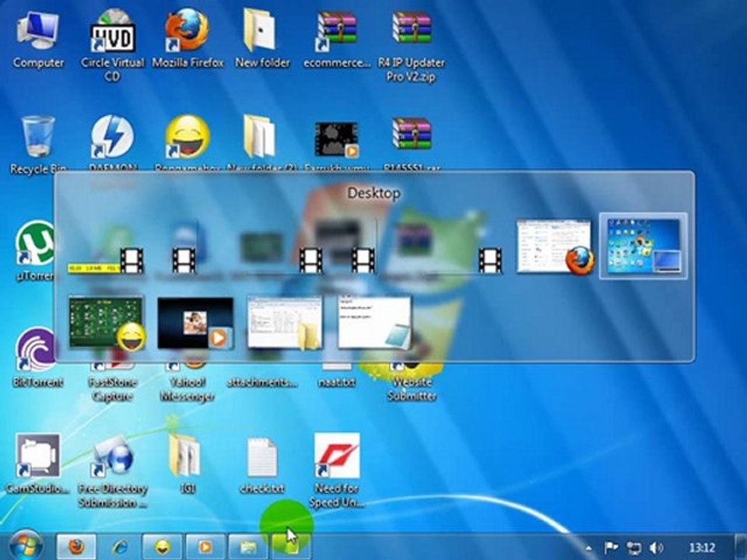Click the Show desktop button
747x560 pixels.
tap(740, 547)
